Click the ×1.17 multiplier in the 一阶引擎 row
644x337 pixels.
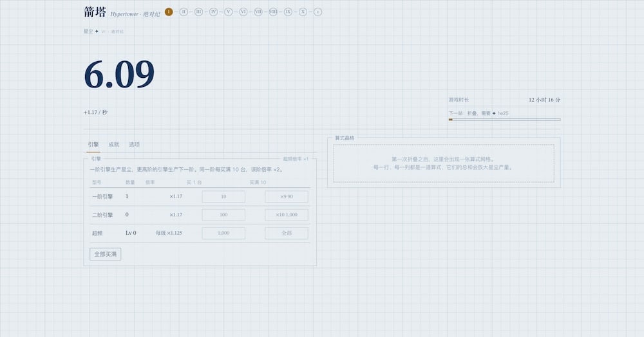point(176,196)
